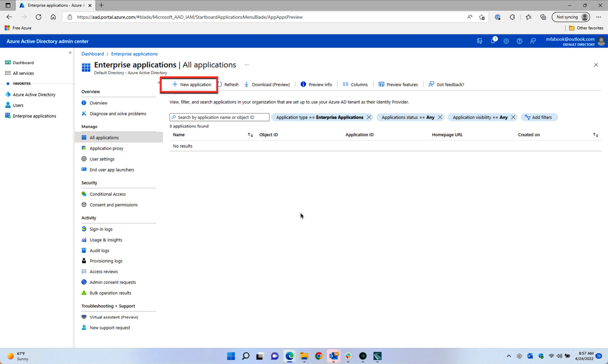608x364 pixels.
Task: Open the portal feedback icon
Action: (533, 41)
